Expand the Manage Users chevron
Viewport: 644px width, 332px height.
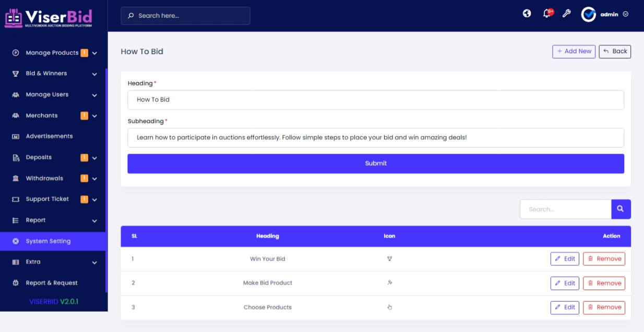point(94,95)
